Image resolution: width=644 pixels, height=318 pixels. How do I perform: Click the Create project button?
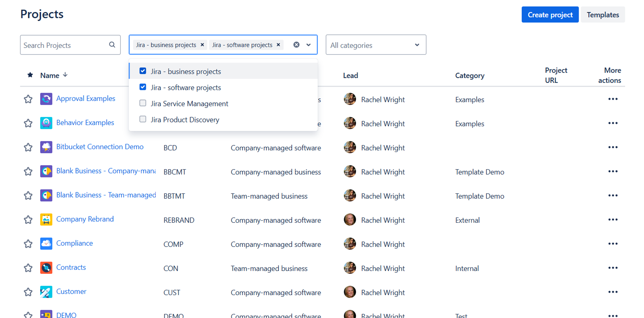point(550,14)
